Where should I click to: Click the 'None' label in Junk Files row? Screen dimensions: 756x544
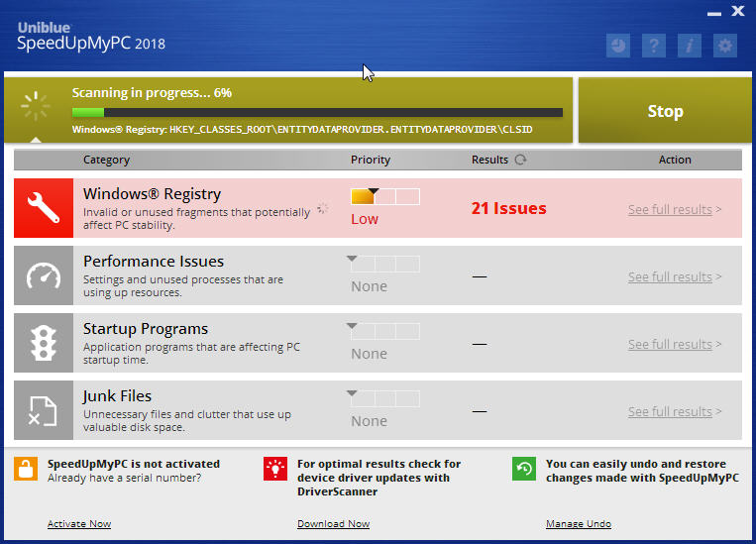(369, 421)
